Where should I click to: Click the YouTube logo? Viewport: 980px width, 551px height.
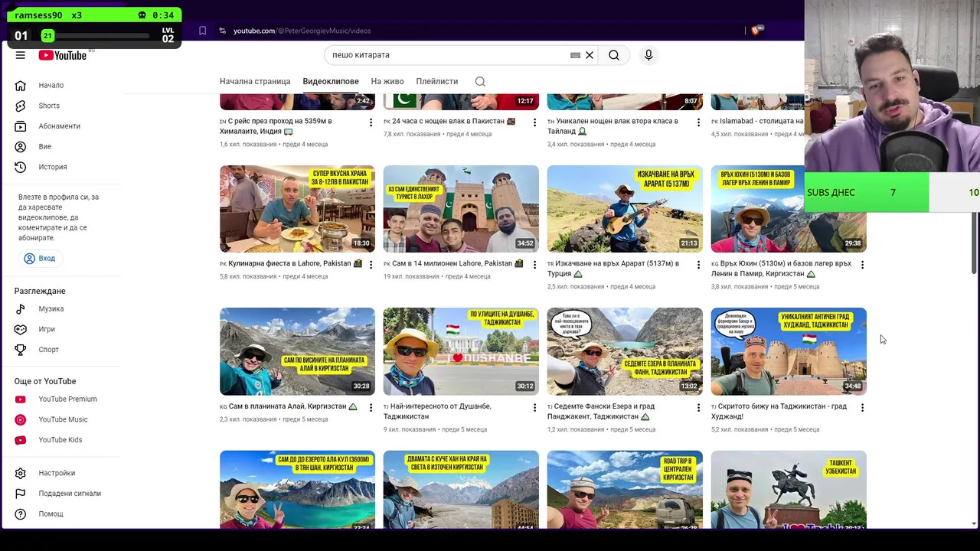(x=63, y=55)
